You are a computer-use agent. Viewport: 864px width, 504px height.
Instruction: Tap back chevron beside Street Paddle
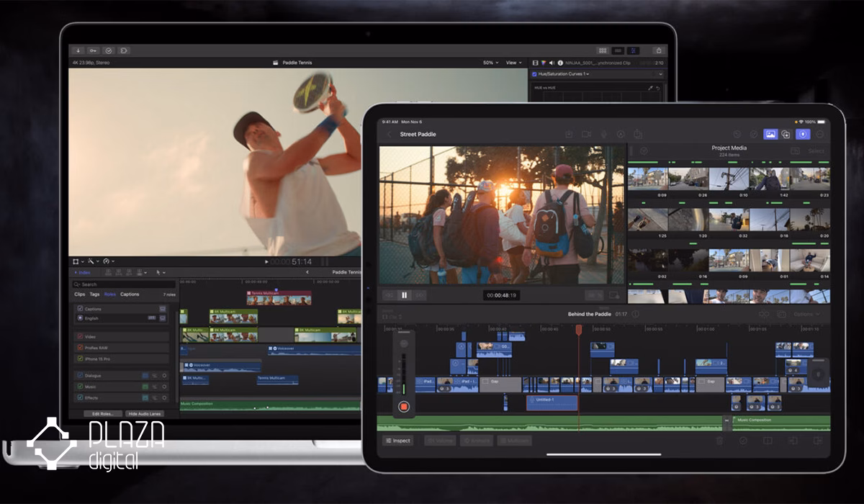pos(390,135)
